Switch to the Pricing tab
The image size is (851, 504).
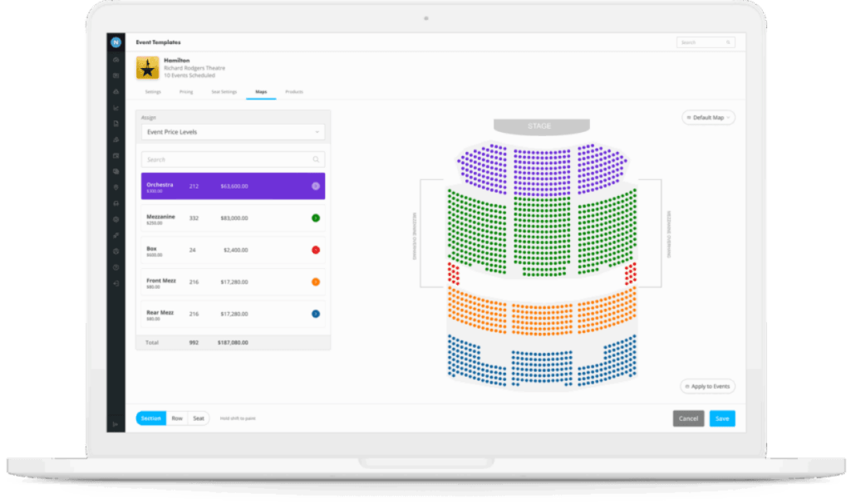pyautogui.click(x=185, y=91)
